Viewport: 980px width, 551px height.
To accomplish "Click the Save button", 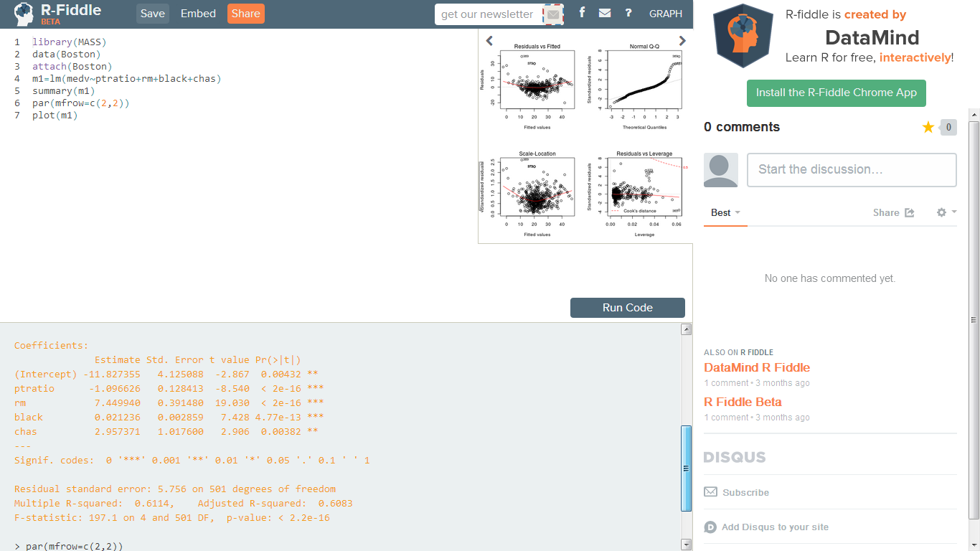I will click(152, 14).
